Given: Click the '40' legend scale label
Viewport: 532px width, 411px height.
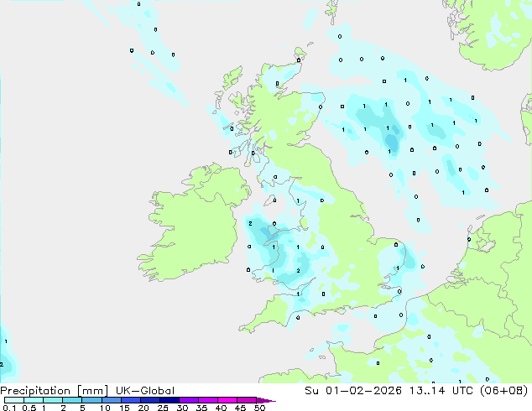Looking at the screenshot, I should (x=221, y=408).
